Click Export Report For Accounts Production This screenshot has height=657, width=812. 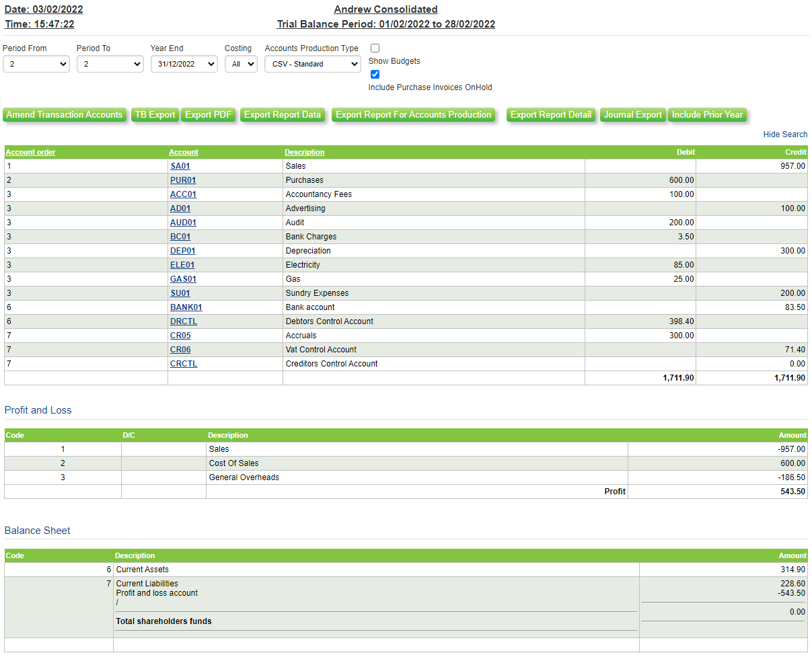(414, 115)
